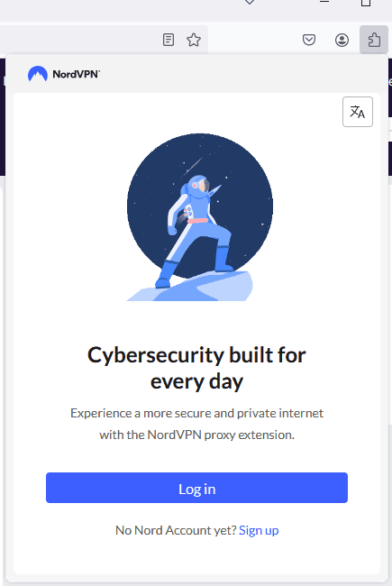Click empty toolbar space beside the Pocket icon
The height and width of the screenshot is (586, 392).
tap(254, 40)
